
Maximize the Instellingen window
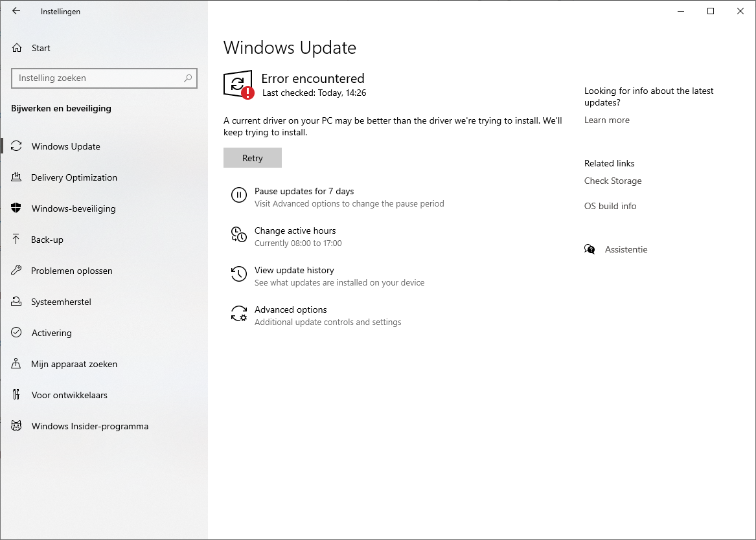click(x=710, y=11)
